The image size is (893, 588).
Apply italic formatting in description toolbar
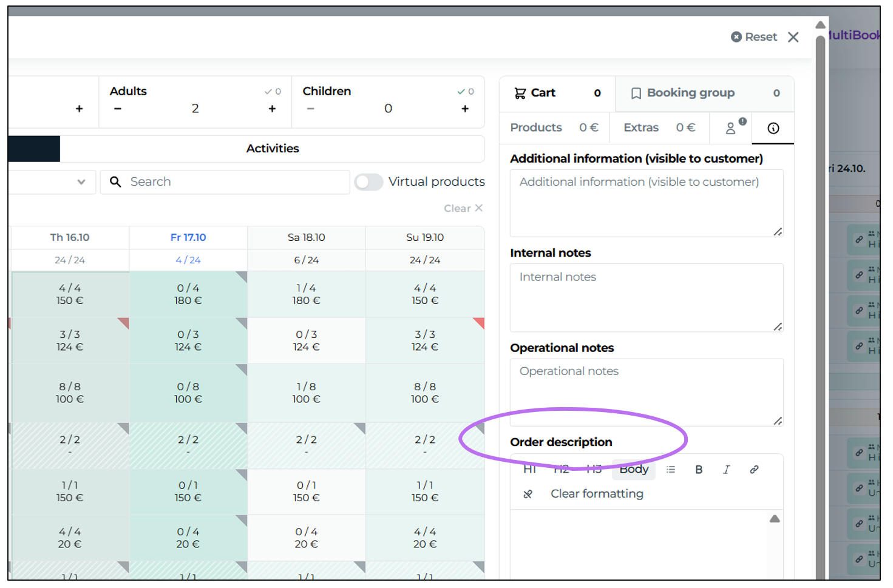coord(726,470)
